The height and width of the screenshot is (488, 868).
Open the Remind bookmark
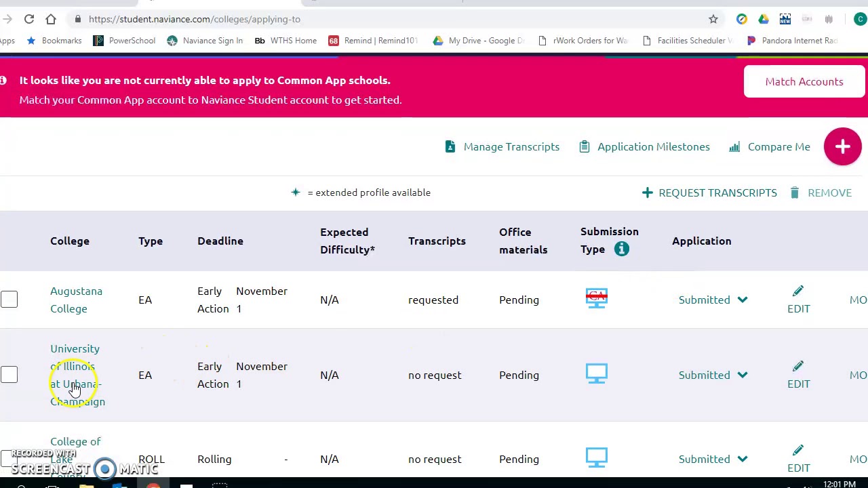tap(373, 41)
